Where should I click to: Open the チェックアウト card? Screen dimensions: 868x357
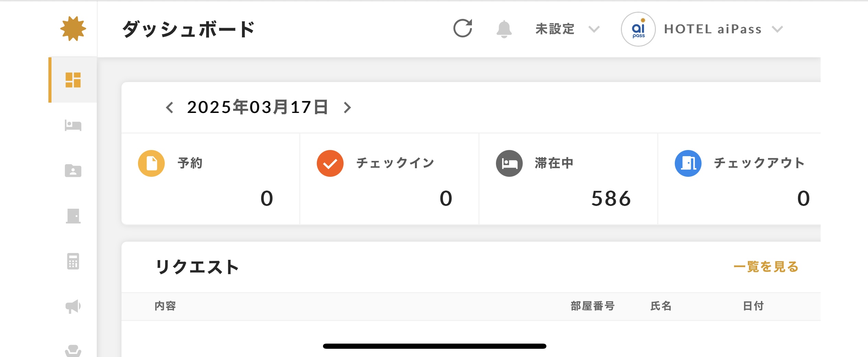pyautogui.click(x=740, y=179)
